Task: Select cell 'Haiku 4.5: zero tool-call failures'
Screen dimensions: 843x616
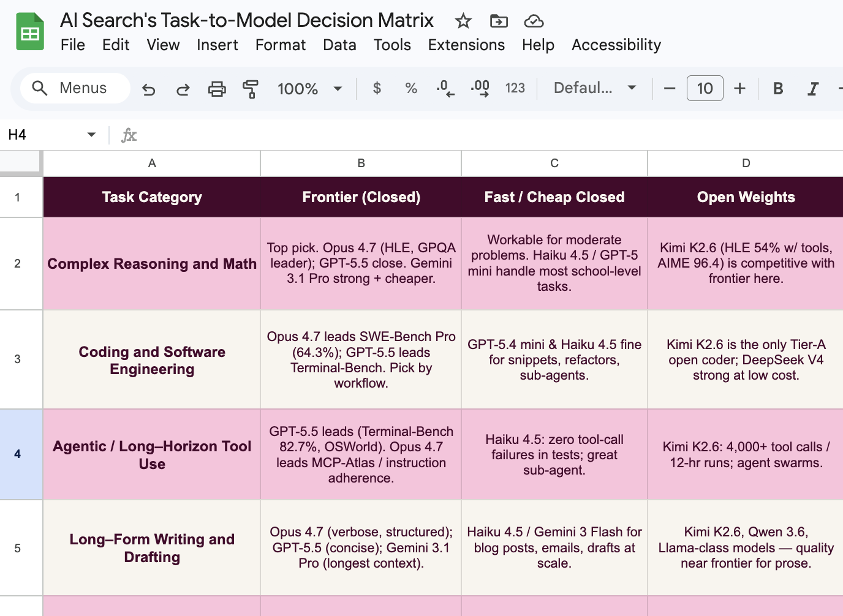Action: (x=554, y=454)
